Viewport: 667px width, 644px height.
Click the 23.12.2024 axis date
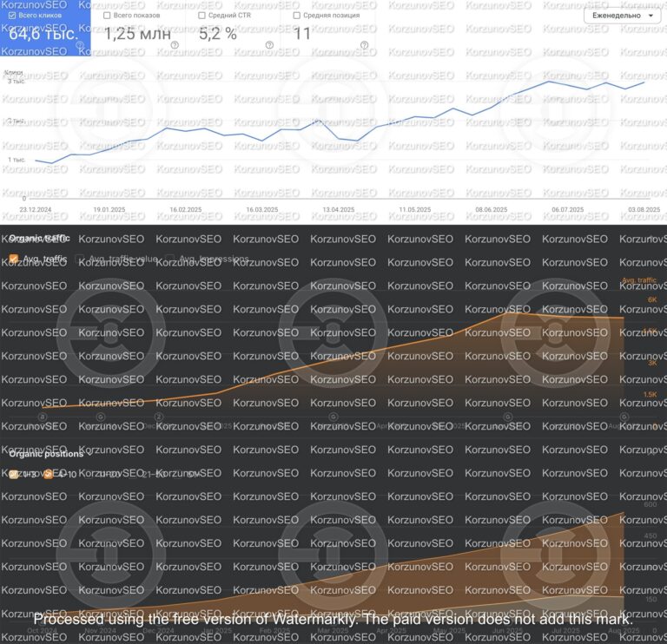pos(36,209)
